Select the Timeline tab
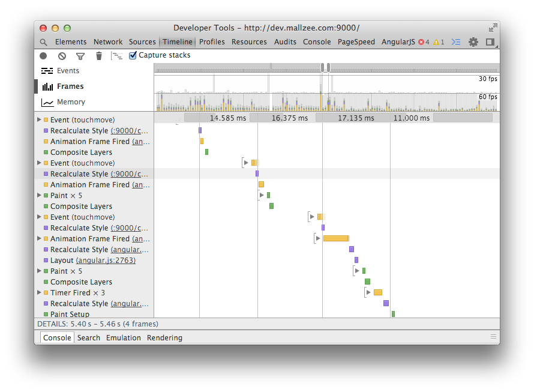 point(178,42)
